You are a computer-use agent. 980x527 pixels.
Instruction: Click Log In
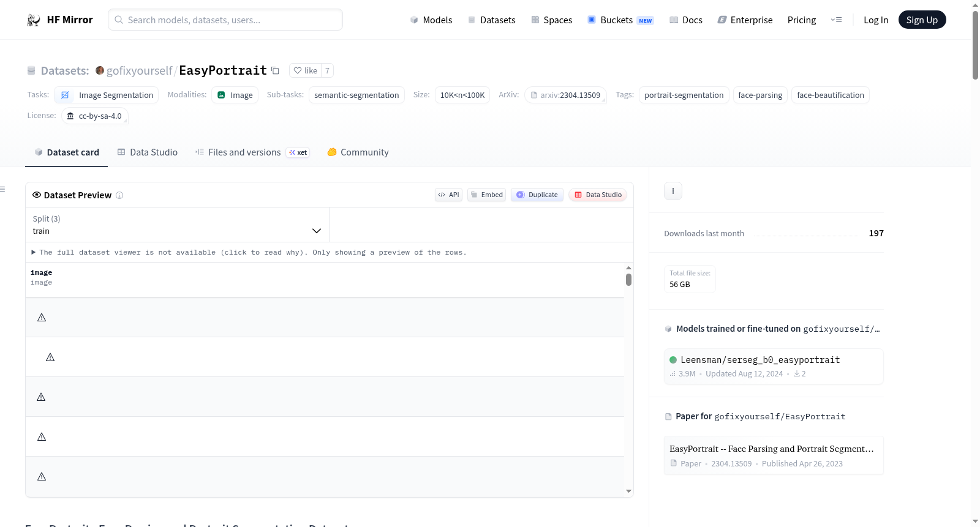point(876,20)
